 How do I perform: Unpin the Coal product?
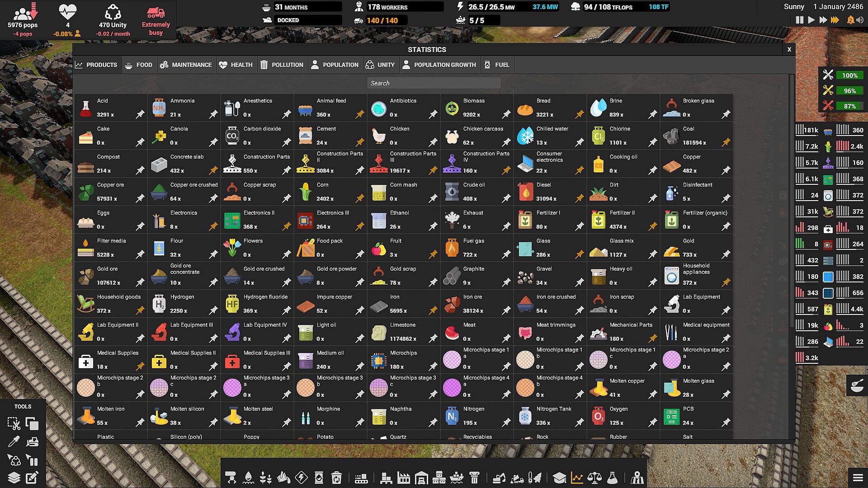tap(726, 142)
